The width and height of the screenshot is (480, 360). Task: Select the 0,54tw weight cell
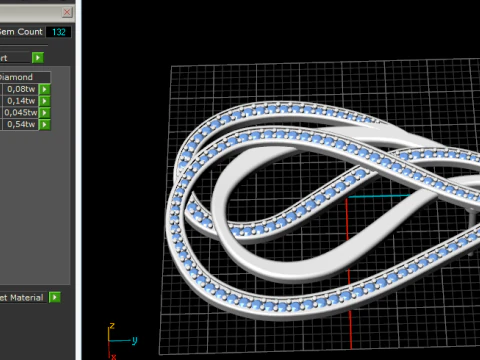(20, 124)
